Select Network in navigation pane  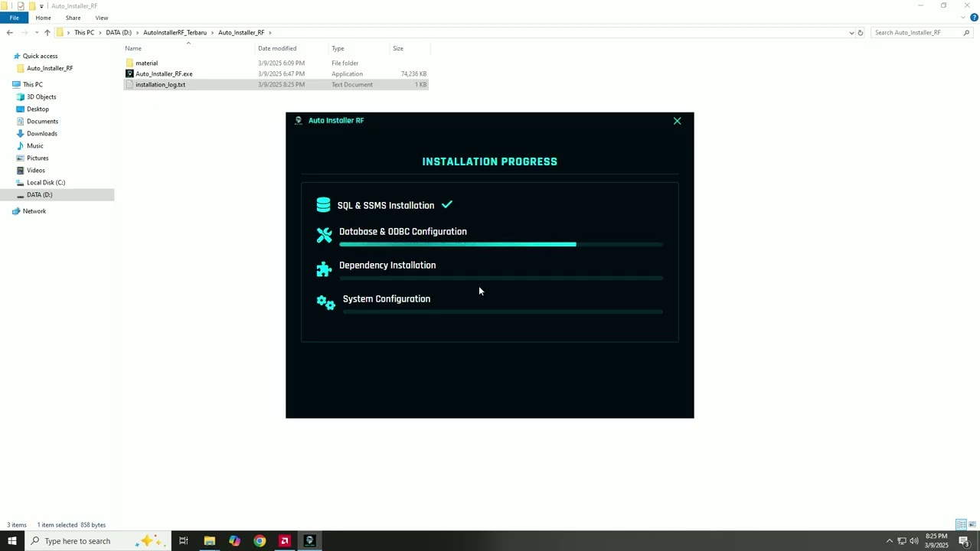34,211
